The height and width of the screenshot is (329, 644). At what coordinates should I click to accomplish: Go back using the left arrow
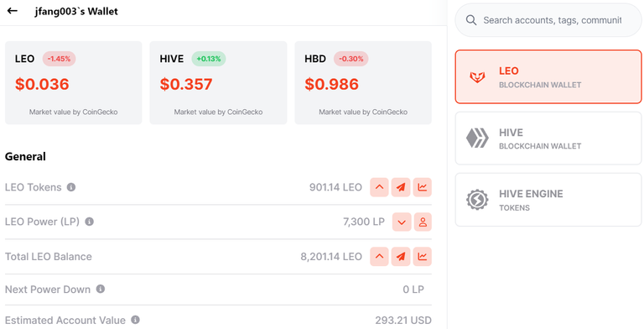pyautogui.click(x=13, y=11)
